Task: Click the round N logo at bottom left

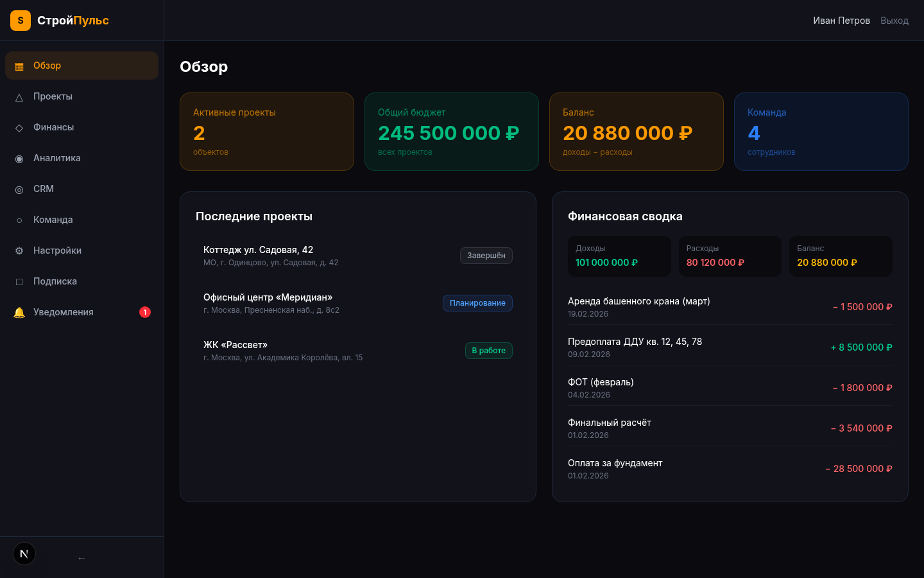Action: pos(24,554)
